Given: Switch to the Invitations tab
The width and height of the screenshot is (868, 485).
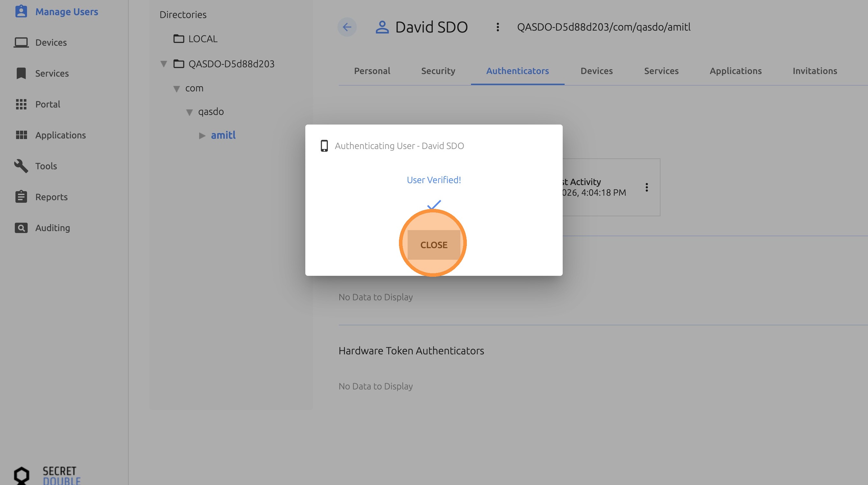Looking at the screenshot, I should 814,71.
